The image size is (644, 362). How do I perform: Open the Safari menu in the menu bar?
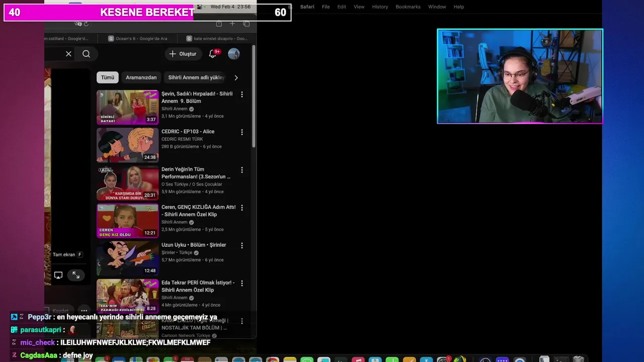tap(307, 7)
